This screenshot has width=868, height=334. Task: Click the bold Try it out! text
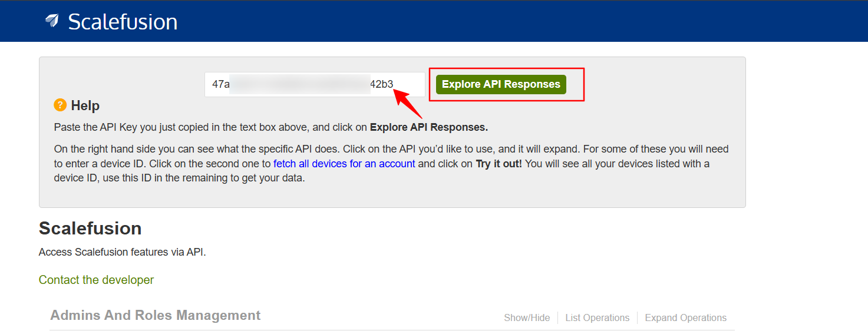pos(499,164)
